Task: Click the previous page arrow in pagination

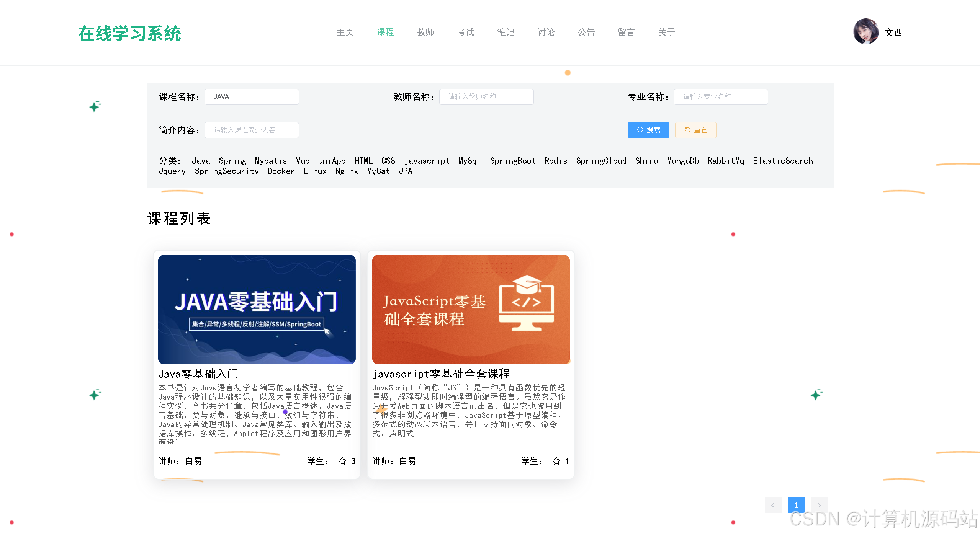Action: coord(773,505)
